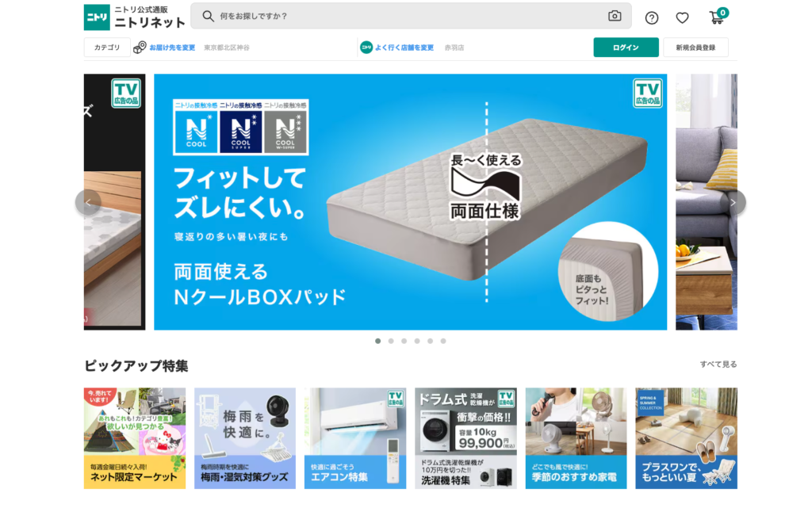Click お届け先を変更 link
Screen dimensions: 812x508
pyautogui.click(x=172, y=48)
